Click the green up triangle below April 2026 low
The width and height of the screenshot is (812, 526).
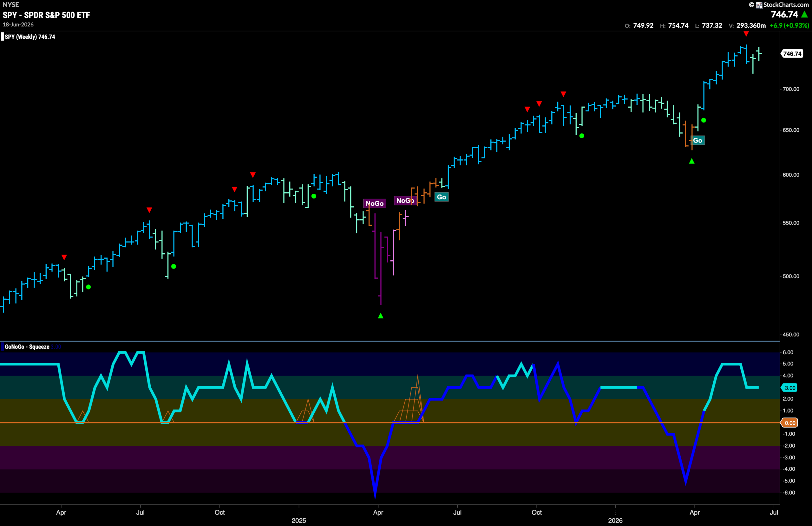(691, 161)
